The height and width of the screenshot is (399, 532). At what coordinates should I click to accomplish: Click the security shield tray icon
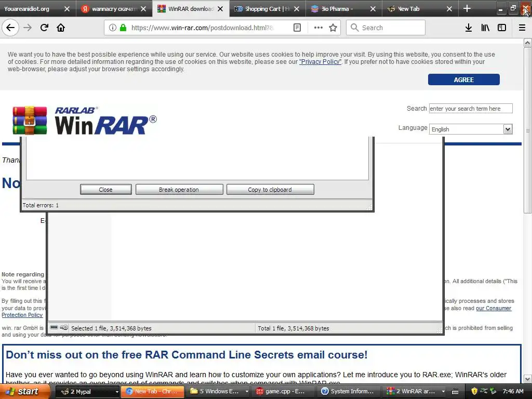(x=474, y=392)
